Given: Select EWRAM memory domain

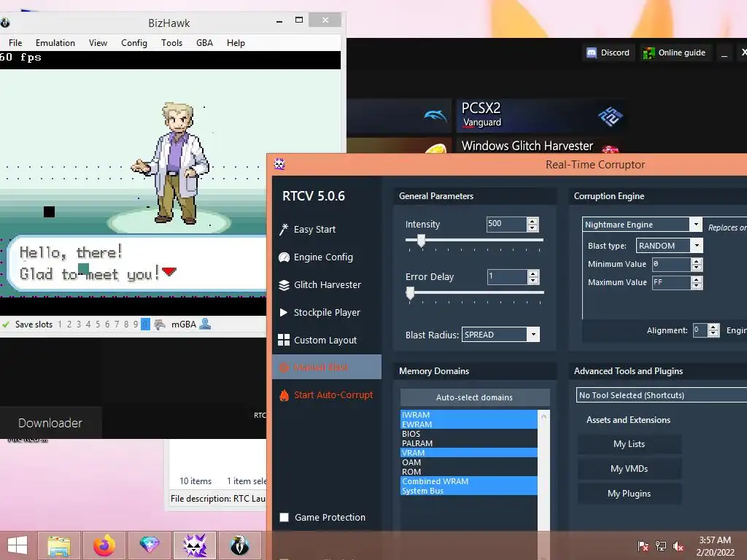Looking at the screenshot, I should coord(469,424).
